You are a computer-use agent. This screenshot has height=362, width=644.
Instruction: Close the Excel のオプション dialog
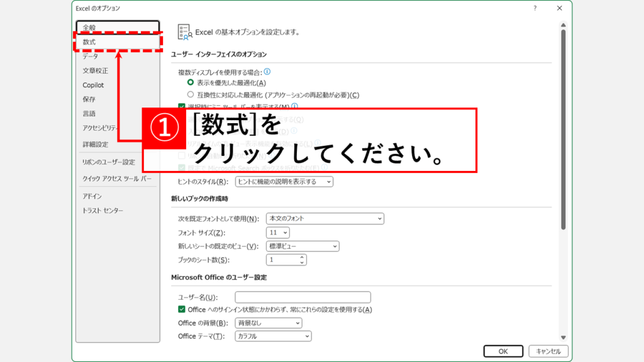(559, 8)
